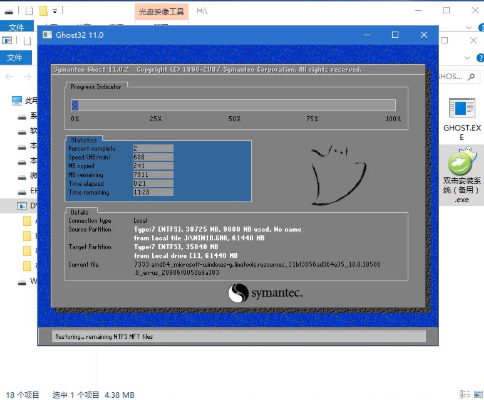484x400 pixels.
Task: Select the MB remaining value 7511
Action: (x=153, y=175)
